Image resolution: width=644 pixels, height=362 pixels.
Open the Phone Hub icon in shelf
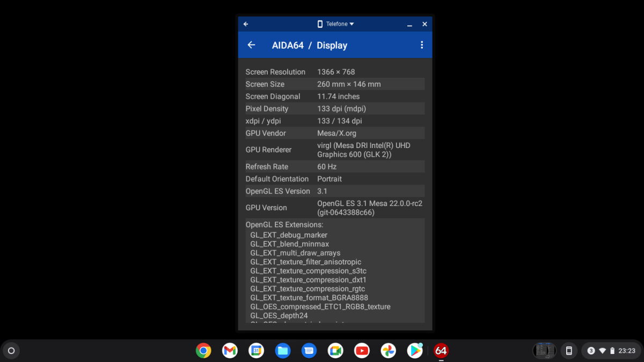569,351
